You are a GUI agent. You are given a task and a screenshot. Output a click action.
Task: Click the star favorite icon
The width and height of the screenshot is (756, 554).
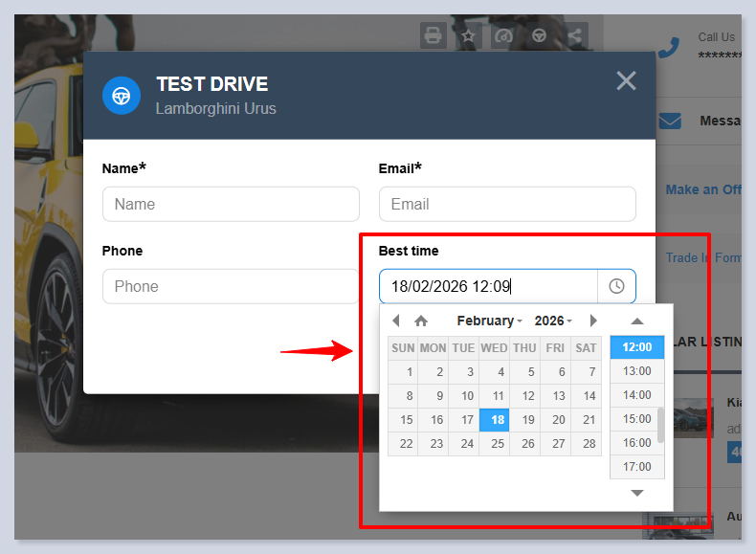click(x=468, y=36)
